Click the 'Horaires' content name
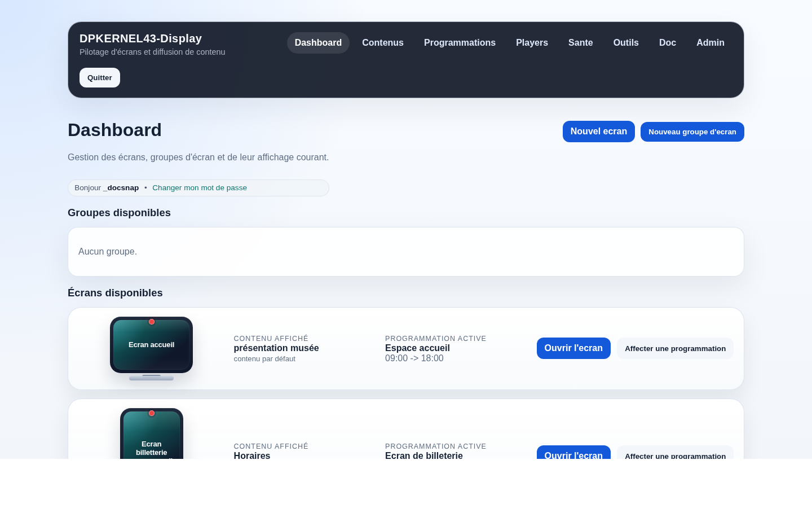The width and height of the screenshot is (812, 508). tap(252, 455)
